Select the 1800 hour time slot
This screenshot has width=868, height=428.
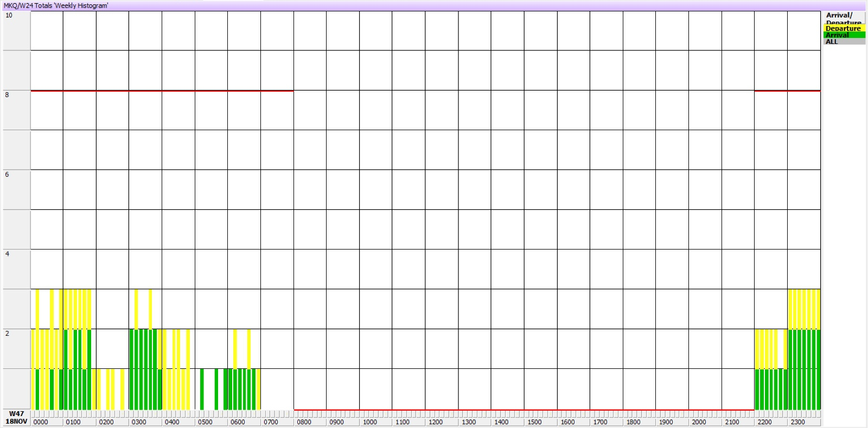[x=633, y=422]
